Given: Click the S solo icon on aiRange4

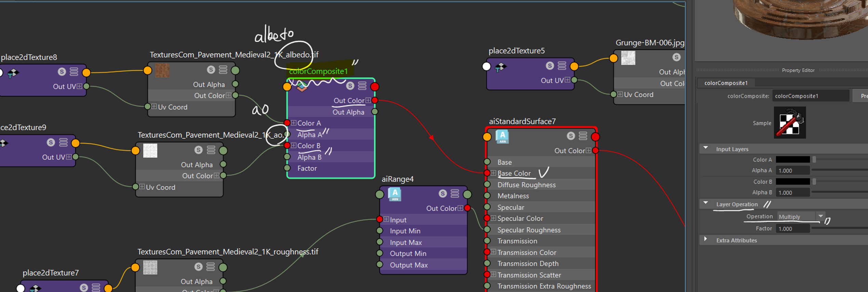Looking at the screenshot, I should 442,193.
